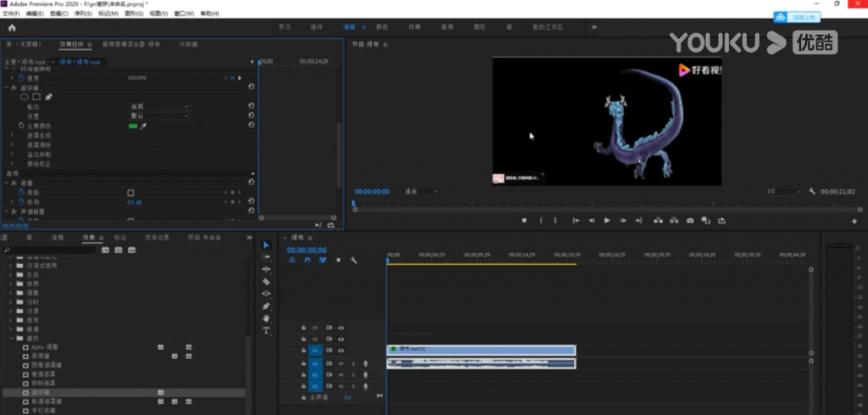Mark Out point in Program Monitor

coord(555,221)
